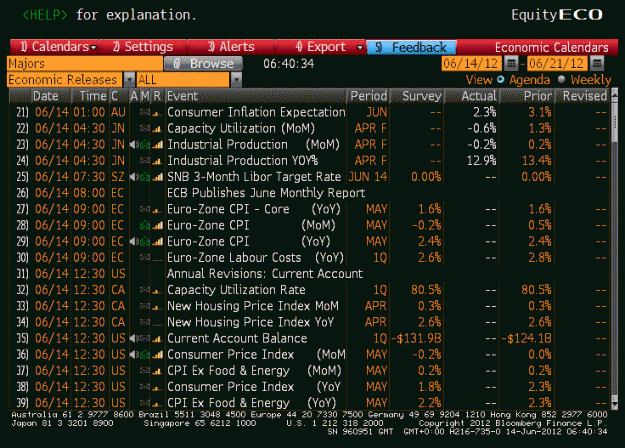Click the envelope icon for CPI Ex Food & Energy (MoM)
This screenshot has width=625, height=448.
[x=145, y=371]
